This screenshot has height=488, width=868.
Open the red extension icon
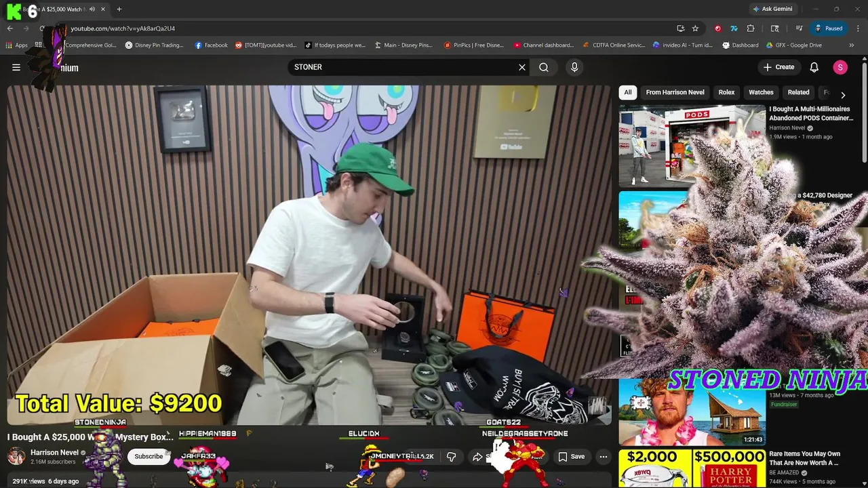(x=717, y=28)
